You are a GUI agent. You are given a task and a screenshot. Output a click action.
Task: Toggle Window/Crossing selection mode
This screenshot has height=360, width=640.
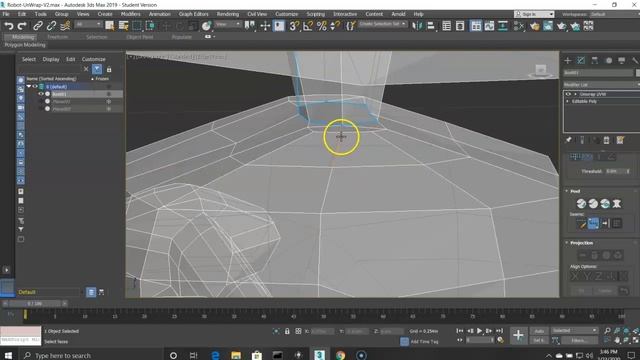click(150, 26)
